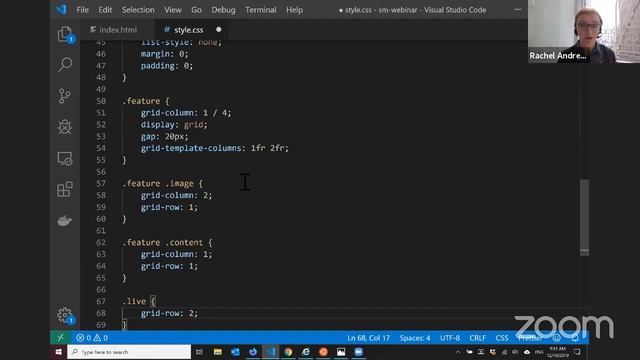Click 'padding: 0;' on line 47
Screen dimensions: 640x360
167,66
